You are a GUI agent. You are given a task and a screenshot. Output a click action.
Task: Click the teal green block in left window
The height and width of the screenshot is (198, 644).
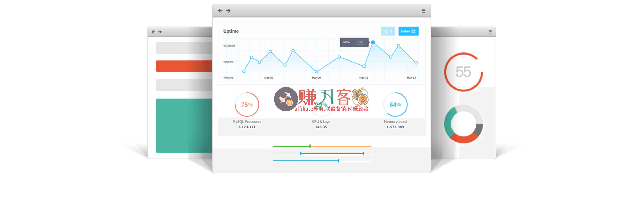click(x=184, y=126)
